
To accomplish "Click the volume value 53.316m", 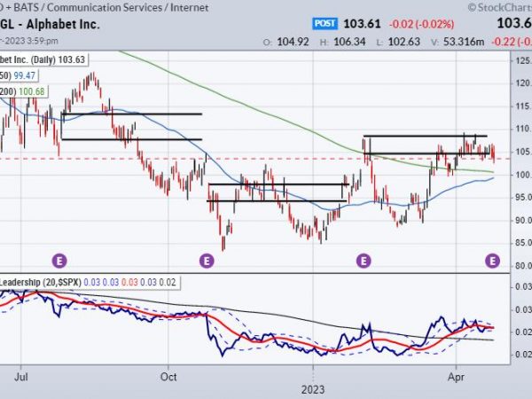I will click(x=463, y=42).
